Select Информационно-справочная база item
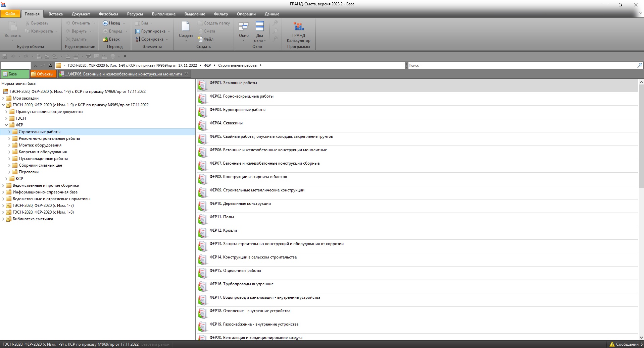Image resolution: width=644 pixels, height=348 pixels. click(x=45, y=192)
